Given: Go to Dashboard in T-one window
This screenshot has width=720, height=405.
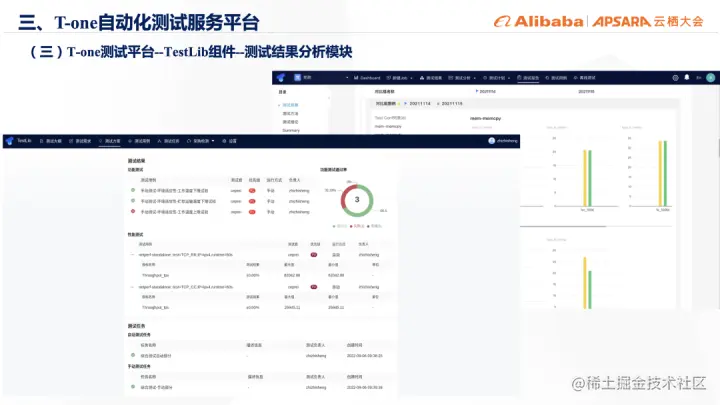Looking at the screenshot, I should pyautogui.click(x=367, y=78).
